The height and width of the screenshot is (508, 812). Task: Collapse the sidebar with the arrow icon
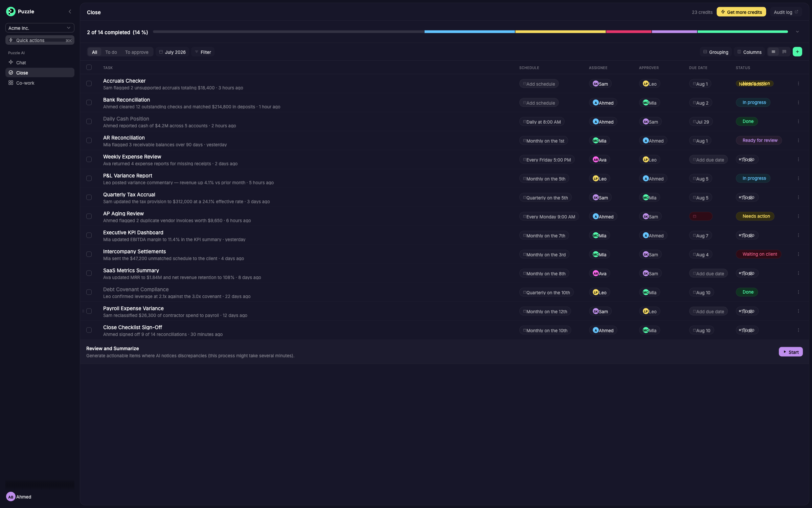pyautogui.click(x=70, y=12)
